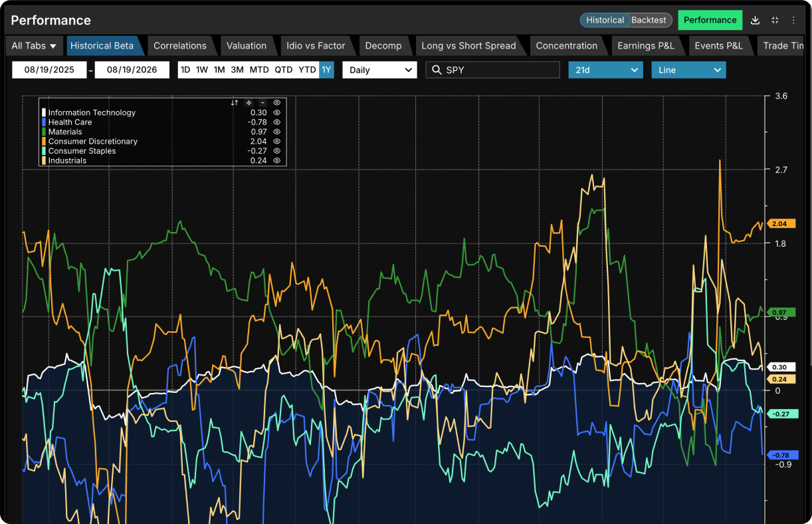
Task: Hide the Health Care series
Action: click(x=277, y=122)
